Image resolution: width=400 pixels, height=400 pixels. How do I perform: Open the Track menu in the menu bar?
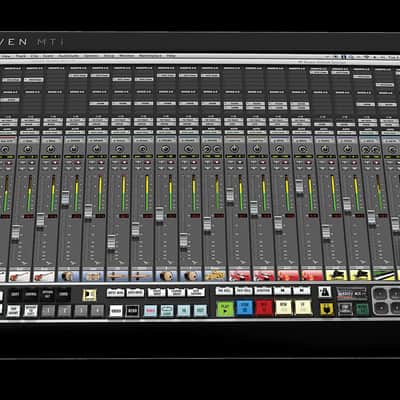click(21, 56)
